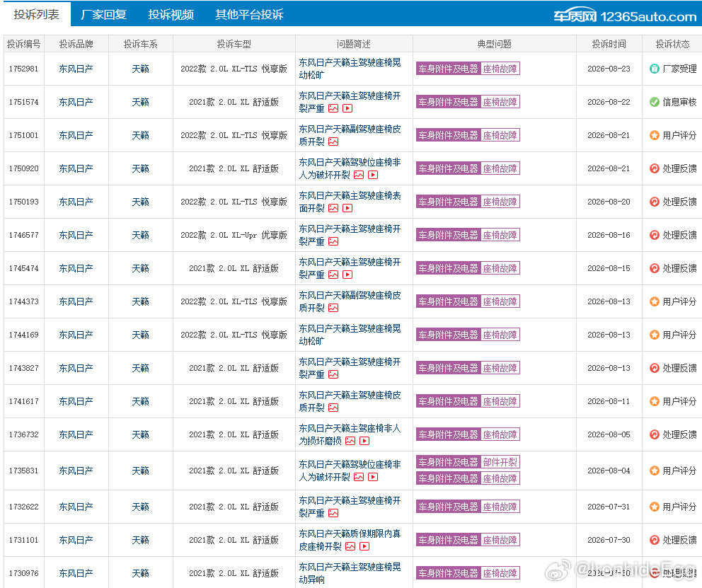Open image icon for complaint 1750920
Screen dimensions: 702x588
coord(359,175)
